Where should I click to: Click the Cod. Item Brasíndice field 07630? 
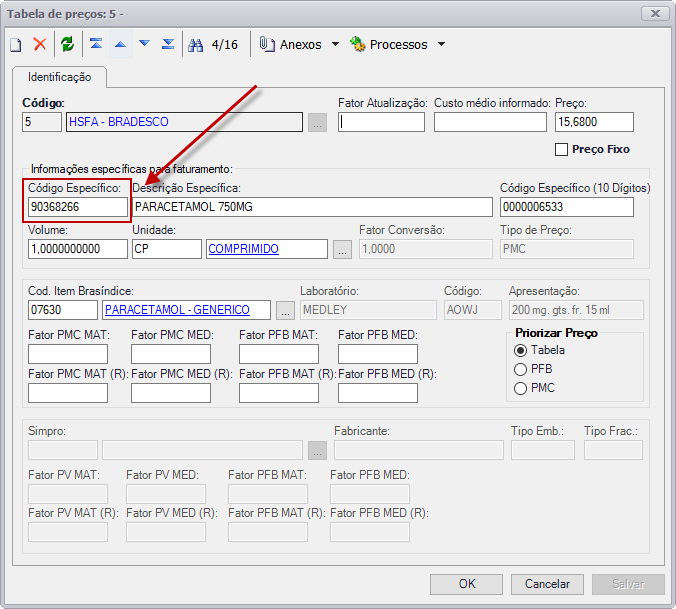63,310
